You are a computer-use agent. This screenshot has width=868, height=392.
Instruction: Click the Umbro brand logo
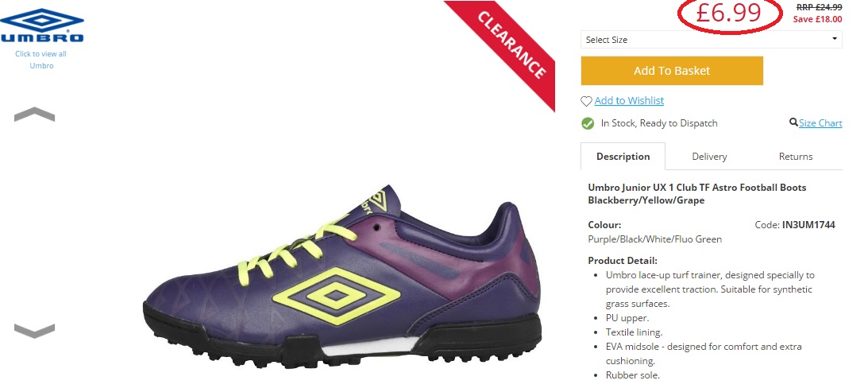(41, 25)
